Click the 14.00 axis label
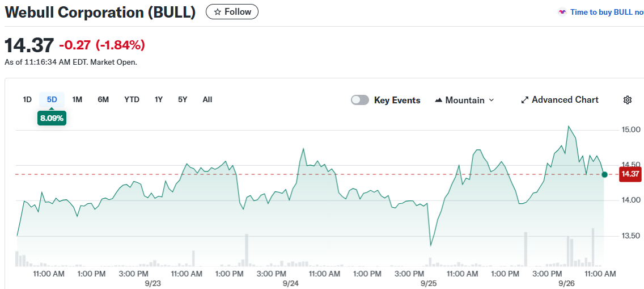Image resolution: width=644 pixels, height=289 pixels. (630, 200)
